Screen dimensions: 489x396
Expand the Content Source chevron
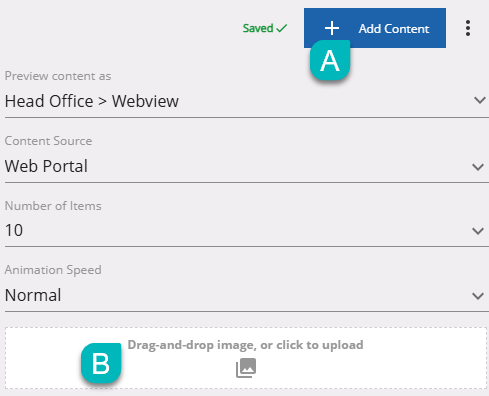click(478, 167)
